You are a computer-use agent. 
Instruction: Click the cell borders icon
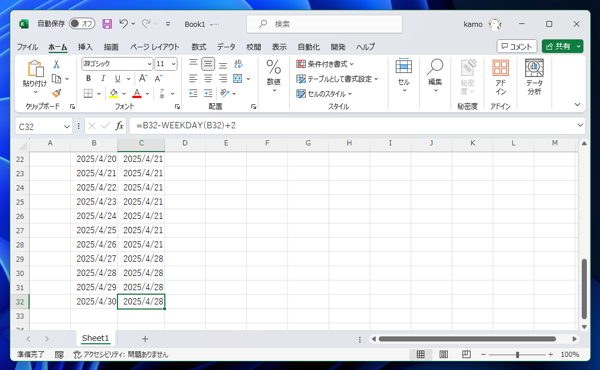pyautogui.click(x=88, y=93)
